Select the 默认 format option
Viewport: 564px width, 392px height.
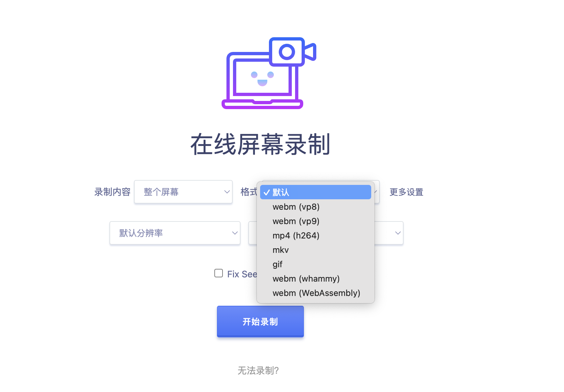(316, 192)
